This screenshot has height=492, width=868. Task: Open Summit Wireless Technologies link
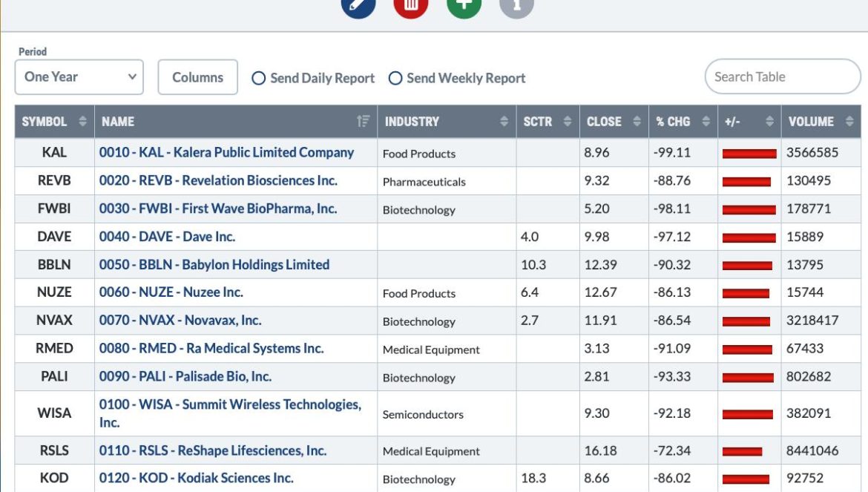coord(230,413)
